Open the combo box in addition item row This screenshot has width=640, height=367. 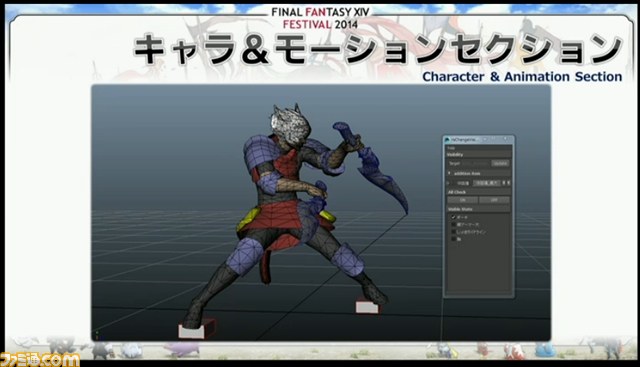[487, 183]
